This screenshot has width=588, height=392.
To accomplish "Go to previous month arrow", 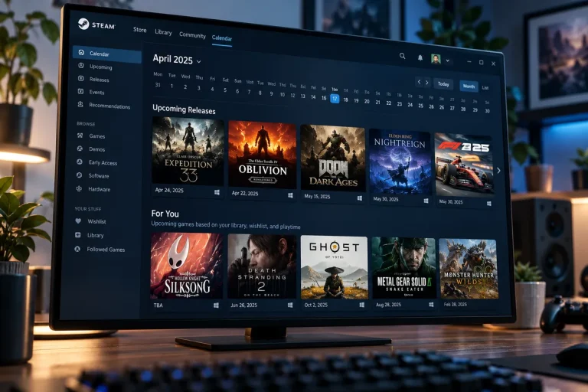I will (419, 81).
